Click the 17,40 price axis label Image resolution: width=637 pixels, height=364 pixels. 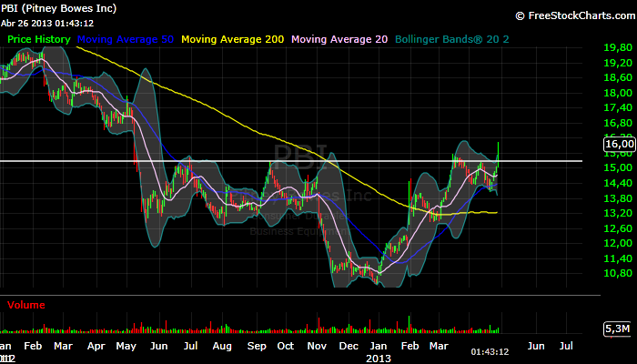click(x=618, y=107)
